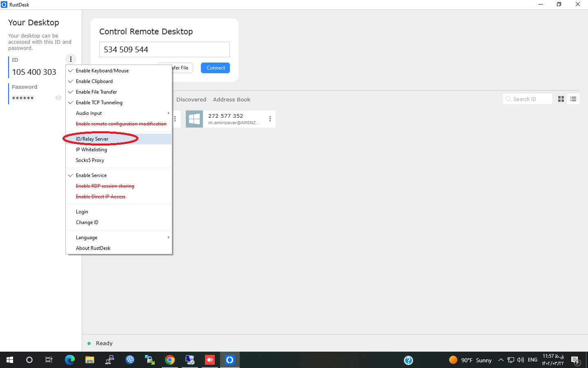Open Google Chrome from the taskbar

point(170,360)
